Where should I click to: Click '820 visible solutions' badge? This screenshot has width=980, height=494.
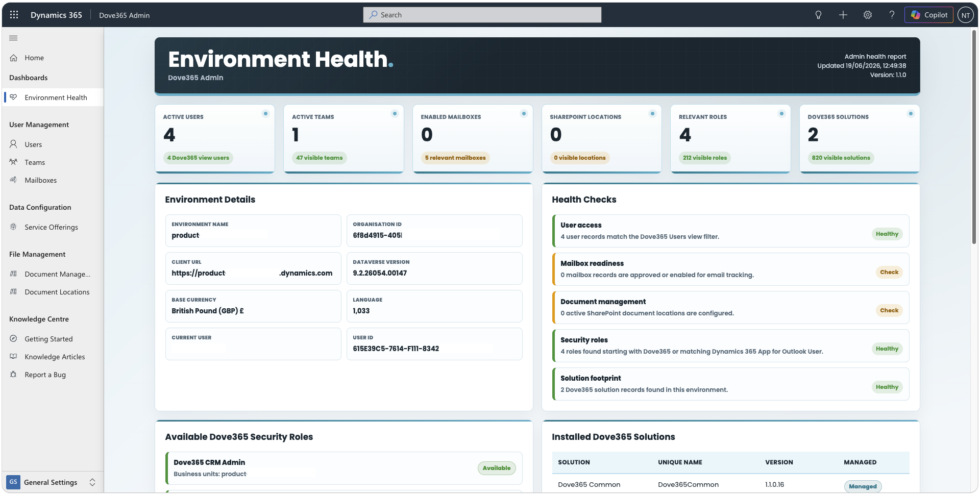pos(841,158)
